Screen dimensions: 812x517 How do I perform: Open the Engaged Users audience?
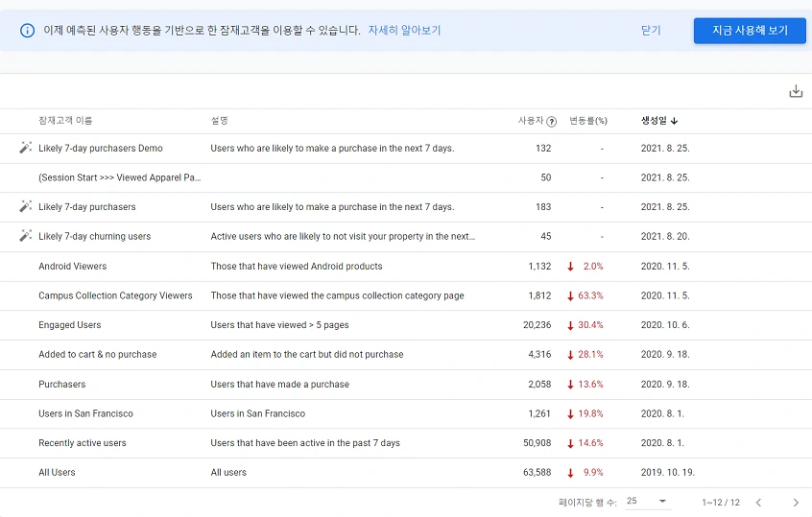(x=70, y=325)
